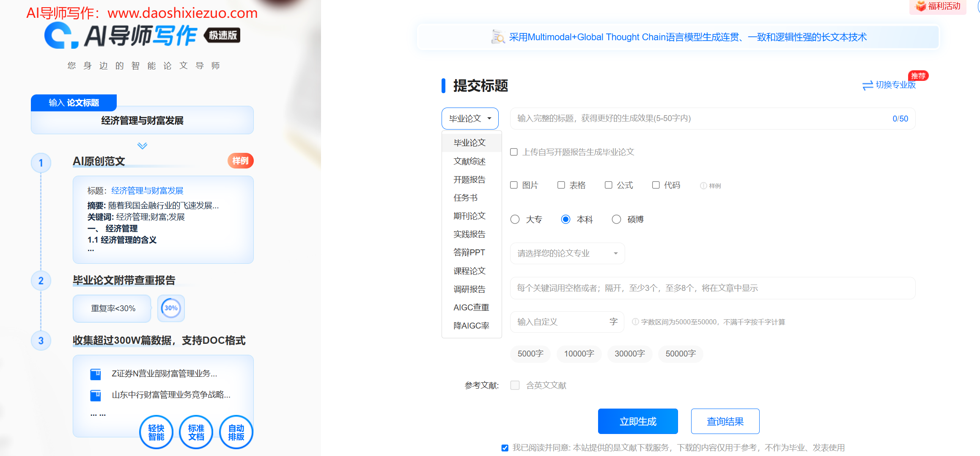Click the switch arrows icon beside 切换专业版
The height and width of the screenshot is (456, 980).
867,85
